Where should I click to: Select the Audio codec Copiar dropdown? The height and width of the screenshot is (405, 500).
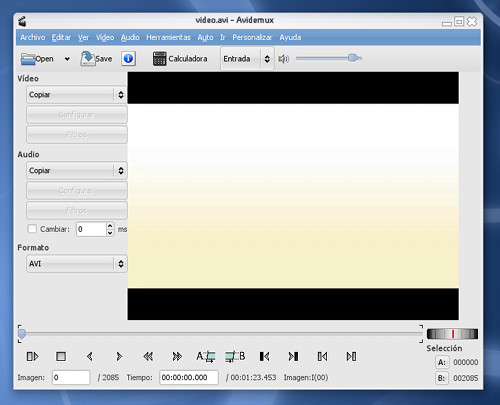76,171
